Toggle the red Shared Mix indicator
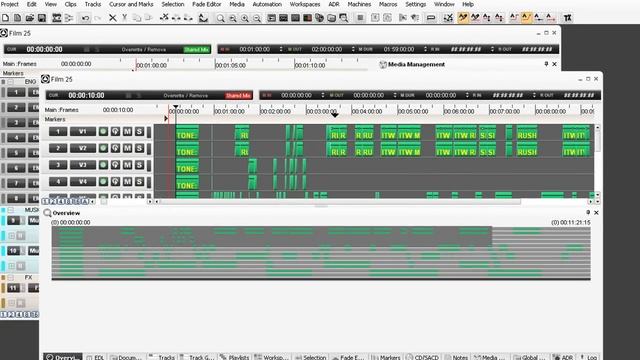640x360 pixels. [238, 96]
